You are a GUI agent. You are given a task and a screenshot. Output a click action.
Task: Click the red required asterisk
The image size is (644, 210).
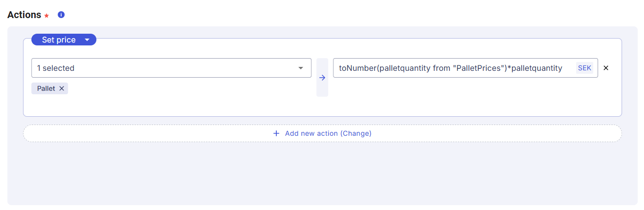pos(47,16)
